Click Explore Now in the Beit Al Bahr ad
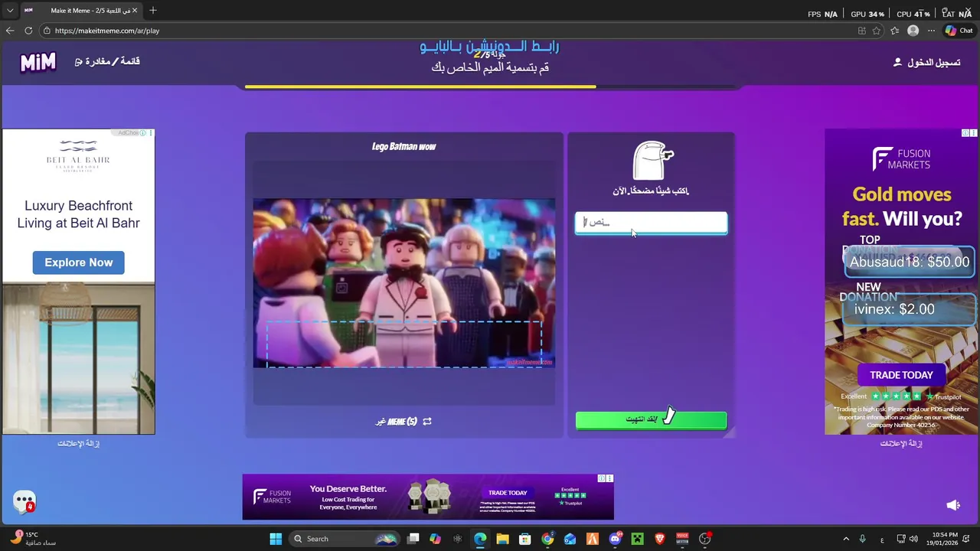 click(x=78, y=262)
